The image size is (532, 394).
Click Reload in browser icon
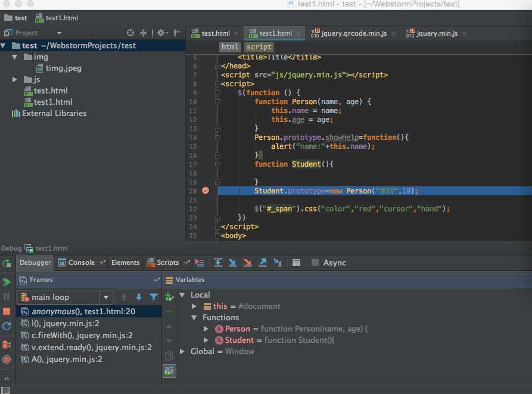point(7,326)
